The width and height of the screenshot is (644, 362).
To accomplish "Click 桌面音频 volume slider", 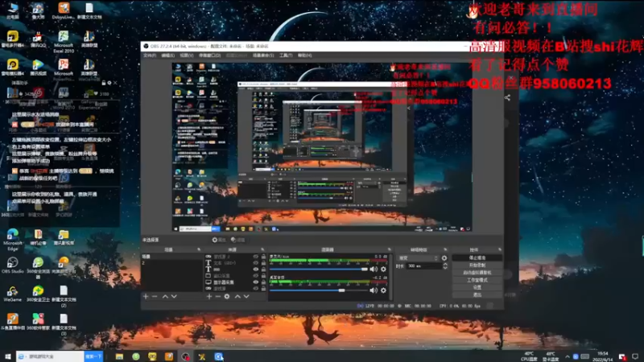I will point(319,290).
